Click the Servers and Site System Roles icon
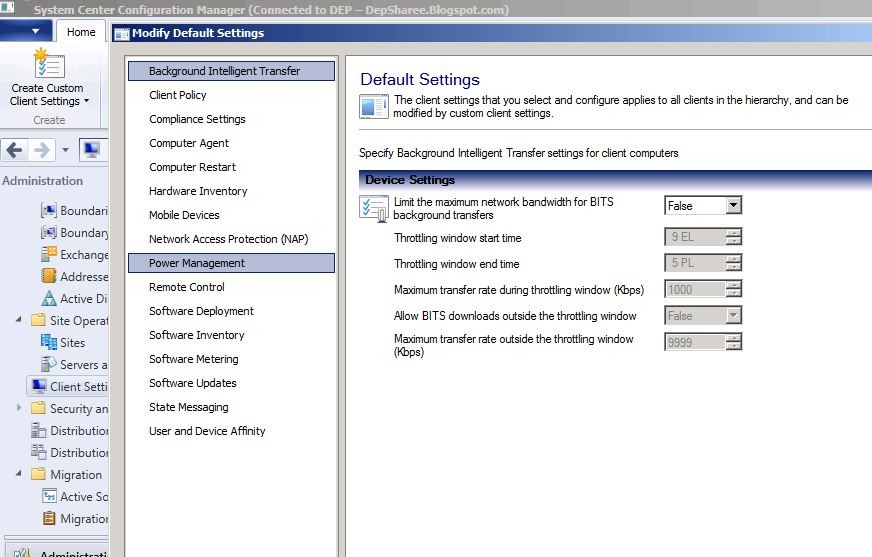This screenshot has height=557, width=872. pyautogui.click(x=49, y=364)
